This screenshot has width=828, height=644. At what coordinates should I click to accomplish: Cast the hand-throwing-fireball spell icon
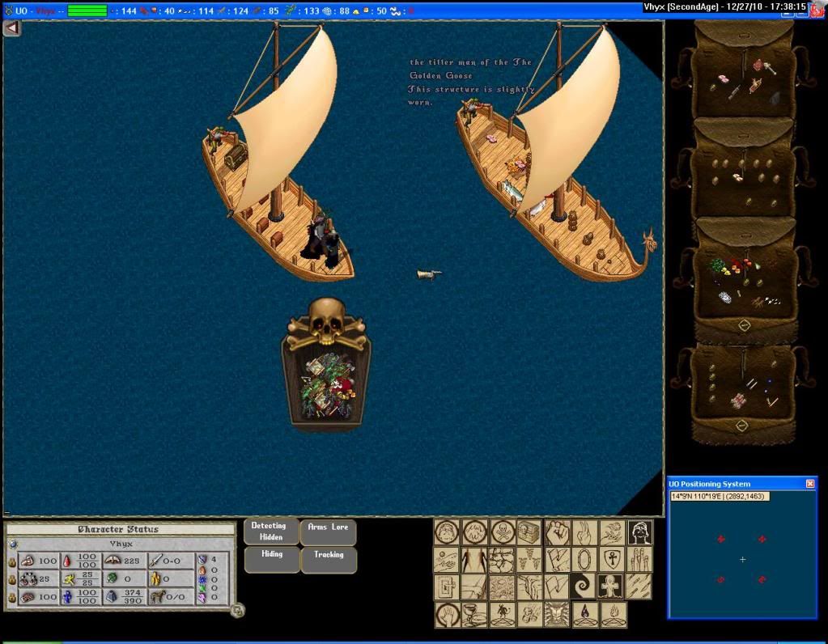[x=613, y=532]
